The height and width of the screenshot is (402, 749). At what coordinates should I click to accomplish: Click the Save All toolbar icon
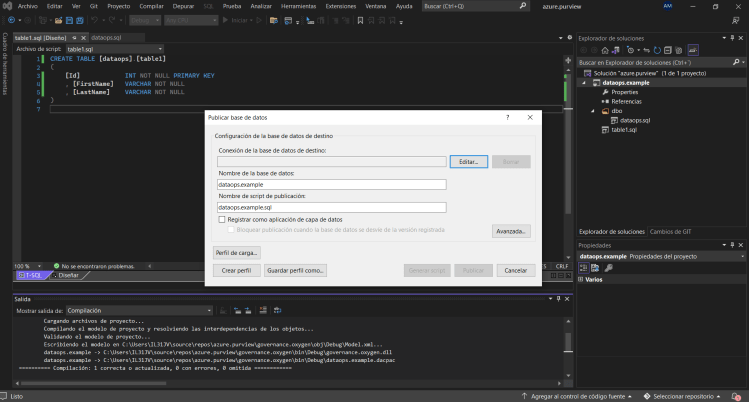tap(82, 19)
